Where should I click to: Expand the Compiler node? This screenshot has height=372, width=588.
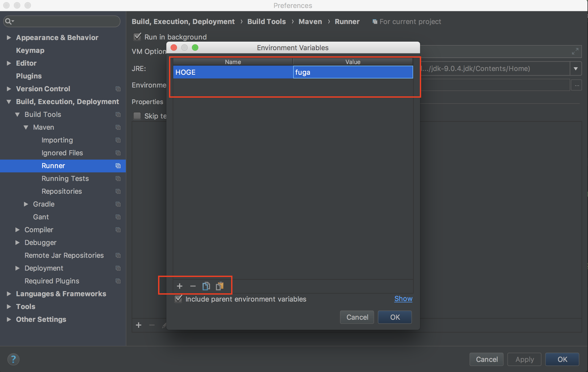(x=17, y=230)
